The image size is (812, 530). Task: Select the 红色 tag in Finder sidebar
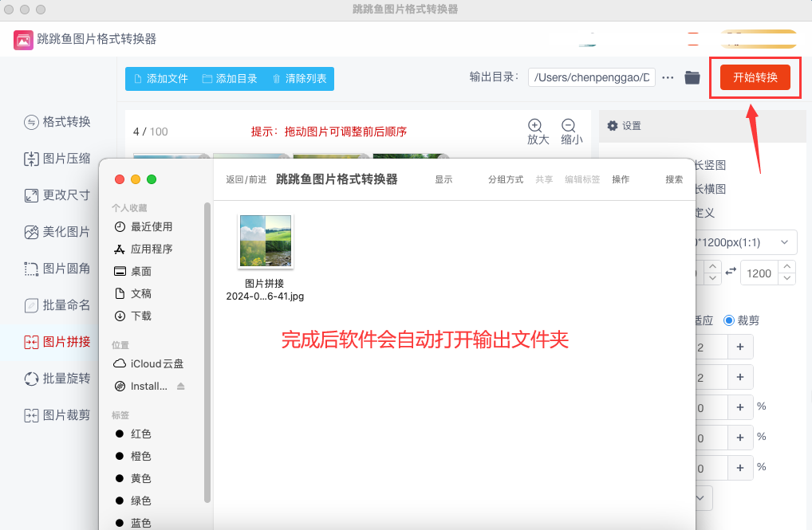click(x=141, y=434)
